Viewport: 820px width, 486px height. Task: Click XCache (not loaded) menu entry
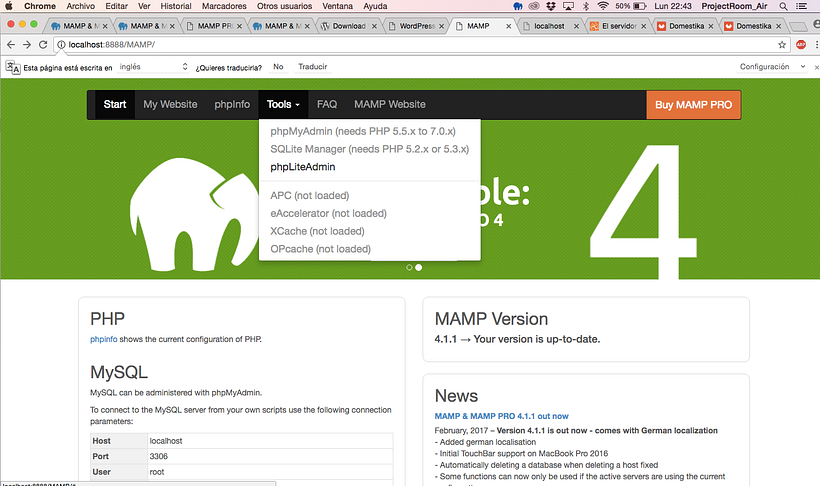(317, 231)
